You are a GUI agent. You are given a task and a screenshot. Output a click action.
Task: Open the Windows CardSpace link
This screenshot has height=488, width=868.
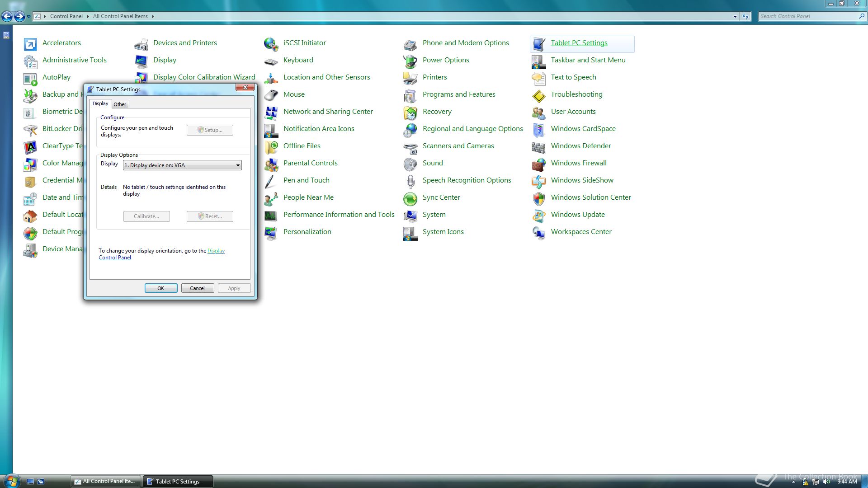(x=583, y=129)
